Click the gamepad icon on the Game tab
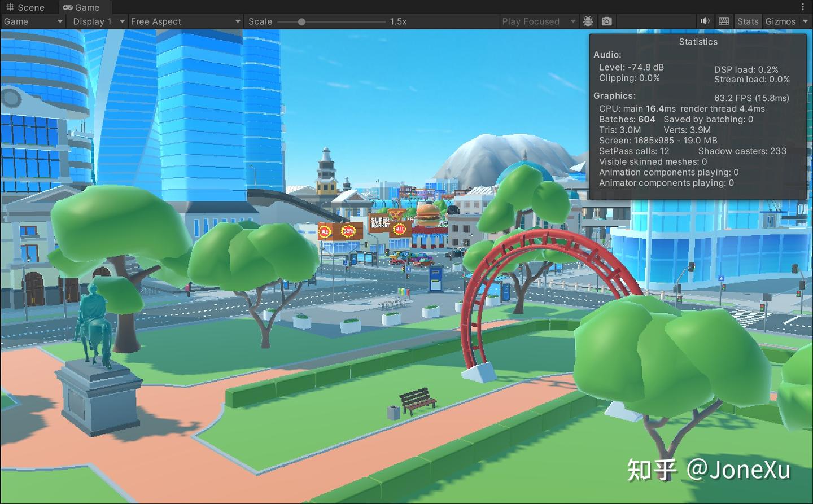The width and height of the screenshot is (813, 504). 68,7
